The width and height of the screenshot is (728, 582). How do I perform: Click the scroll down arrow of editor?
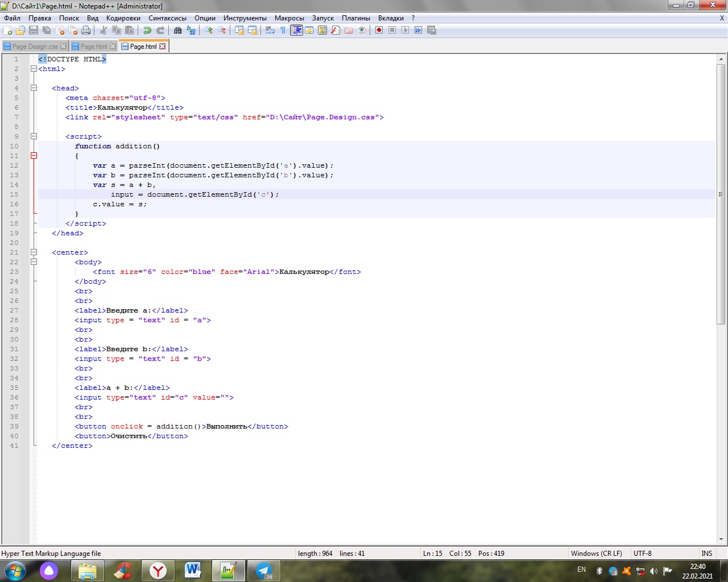tap(721, 539)
